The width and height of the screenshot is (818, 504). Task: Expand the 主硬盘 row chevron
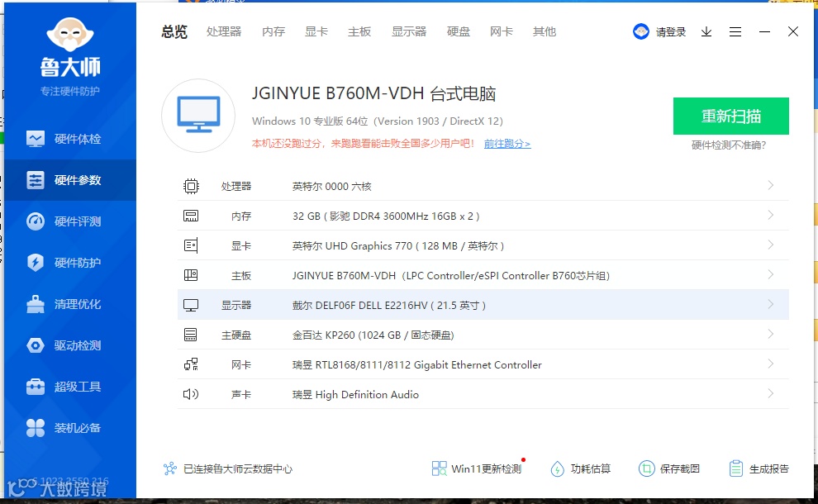click(771, 334)
